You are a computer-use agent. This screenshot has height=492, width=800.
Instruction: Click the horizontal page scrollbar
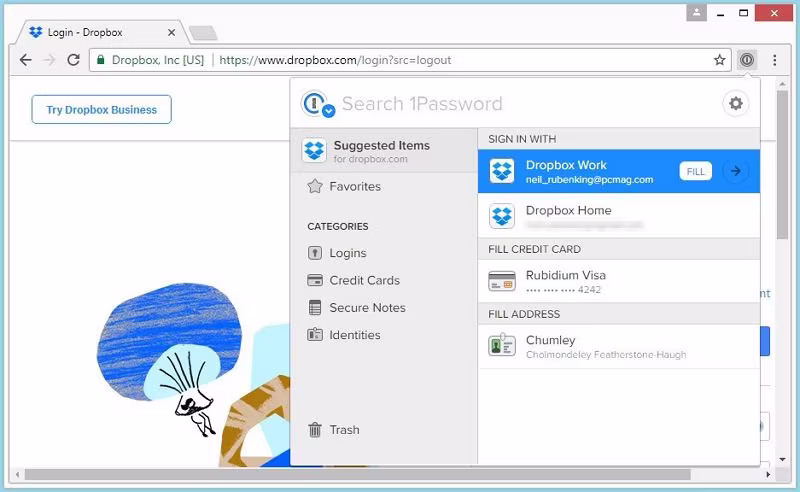tap(357, 475)
